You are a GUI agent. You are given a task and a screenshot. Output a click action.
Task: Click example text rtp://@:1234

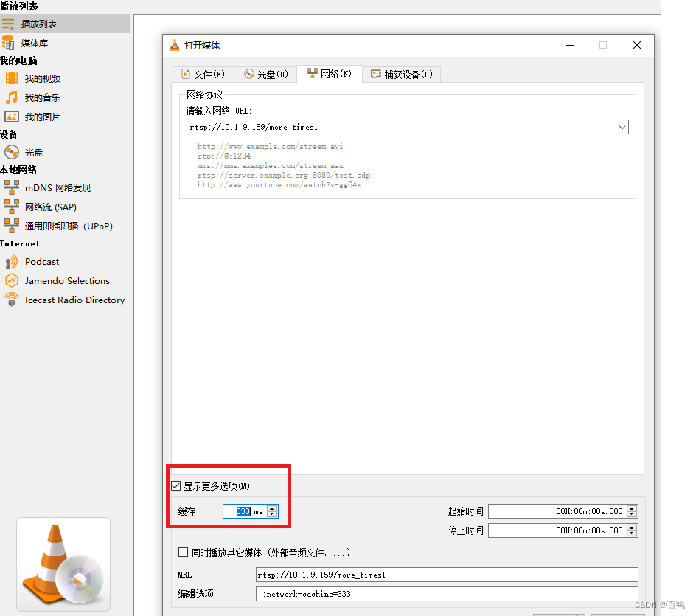pos(223,156)
